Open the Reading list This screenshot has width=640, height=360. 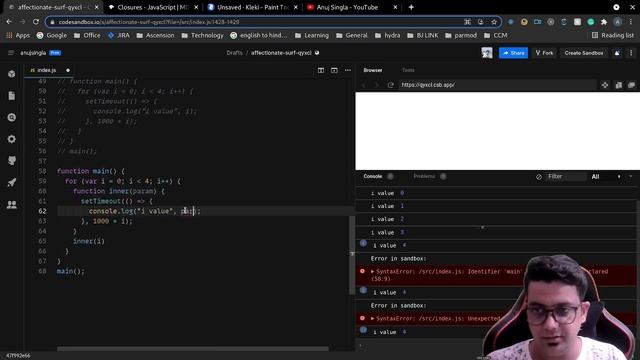click(x=613, y=36)
